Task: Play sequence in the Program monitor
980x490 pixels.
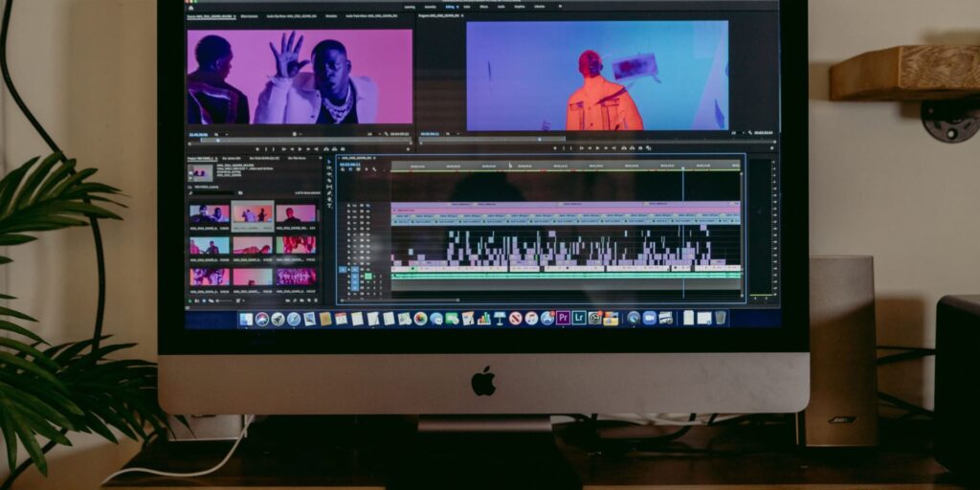Action: click(598, 148)
